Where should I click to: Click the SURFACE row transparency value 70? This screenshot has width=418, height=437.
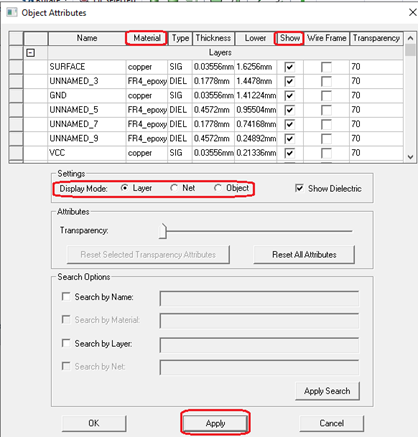click(376, 67)
